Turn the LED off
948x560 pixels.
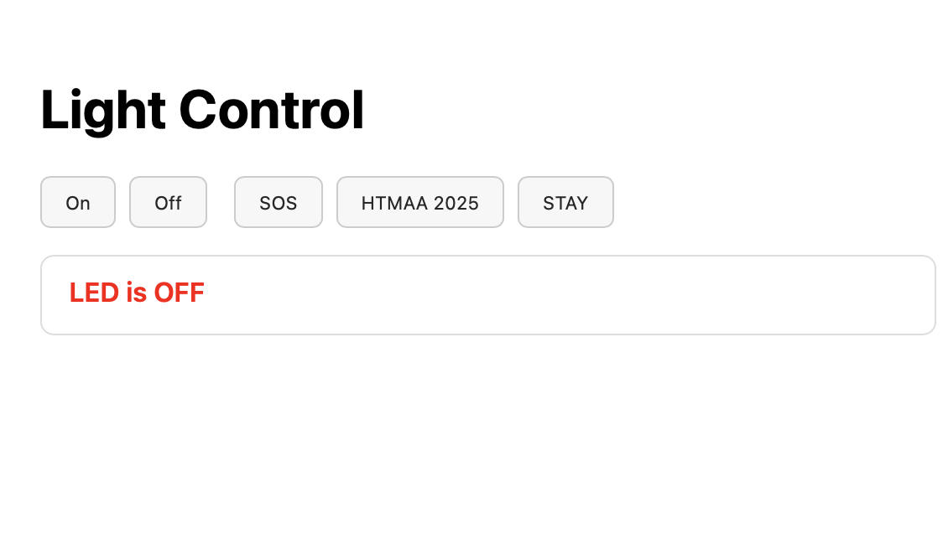pyautogui.click(x=168, y=202)
